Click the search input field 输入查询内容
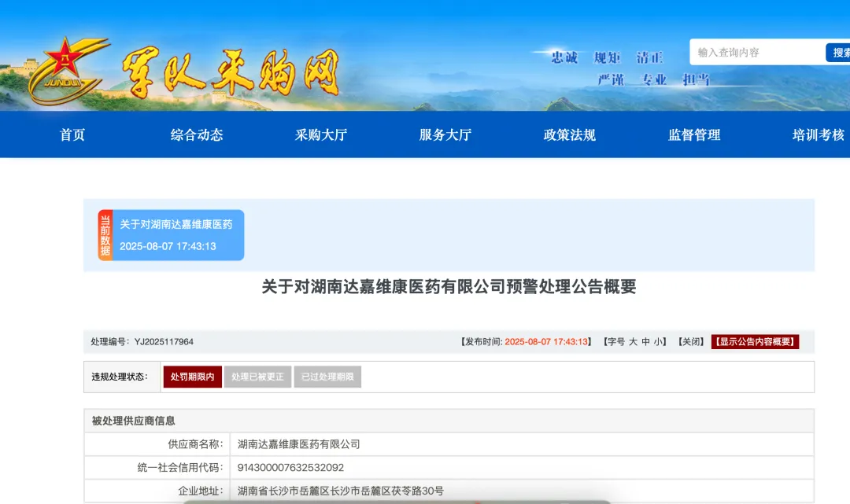Viewport: 850px width, 504px height. tap(757, 53)
